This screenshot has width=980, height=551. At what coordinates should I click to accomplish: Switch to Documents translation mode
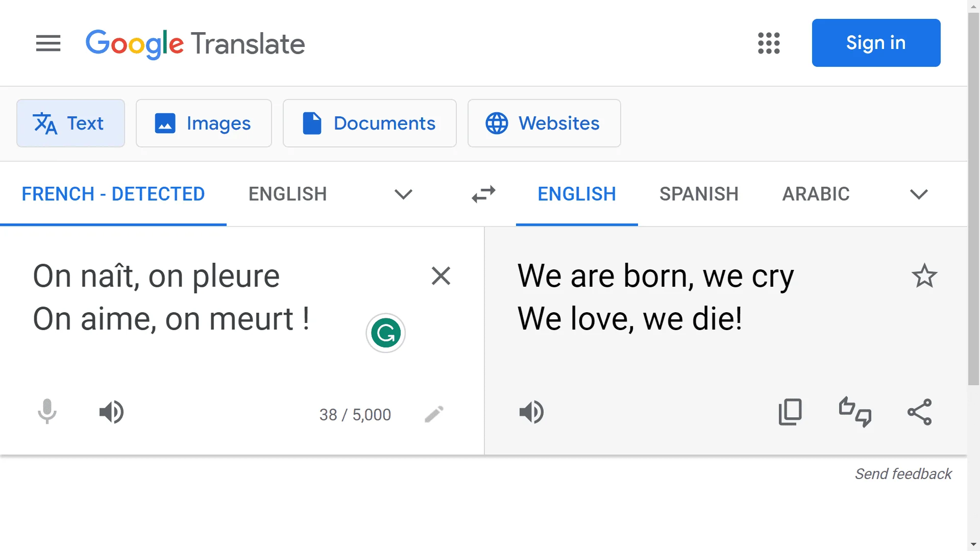370,123
